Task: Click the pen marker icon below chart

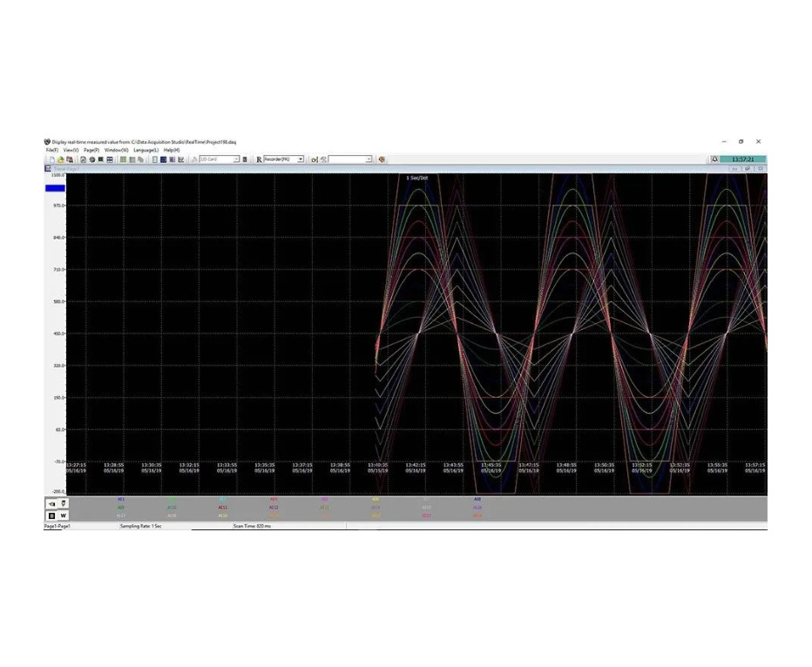Action: click(x=64, y=503)
